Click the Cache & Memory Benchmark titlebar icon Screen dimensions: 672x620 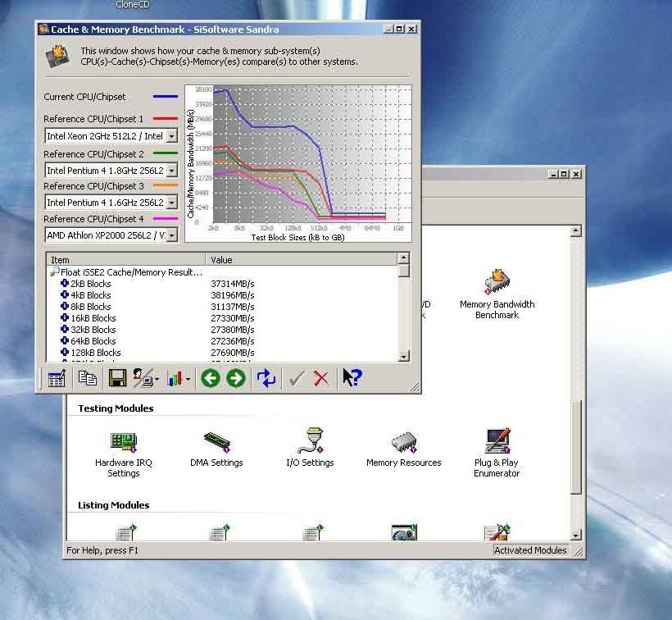43,30
